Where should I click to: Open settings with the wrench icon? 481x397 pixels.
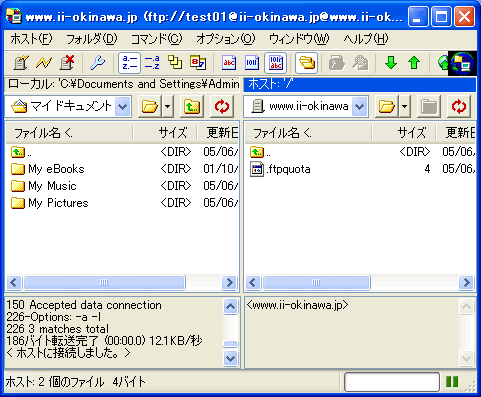pos(98,63)
